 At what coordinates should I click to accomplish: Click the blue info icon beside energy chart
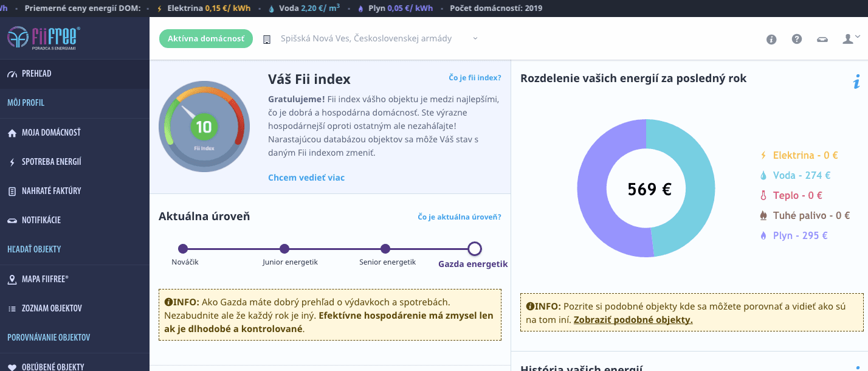(856, 81)
